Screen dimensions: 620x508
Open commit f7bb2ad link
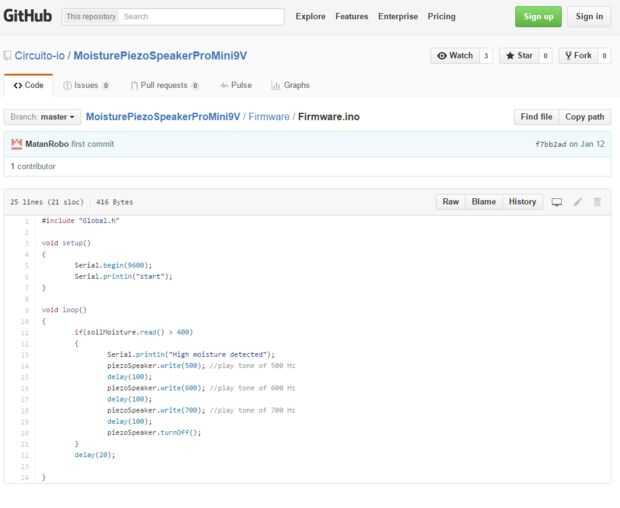[x=553, y=144]
